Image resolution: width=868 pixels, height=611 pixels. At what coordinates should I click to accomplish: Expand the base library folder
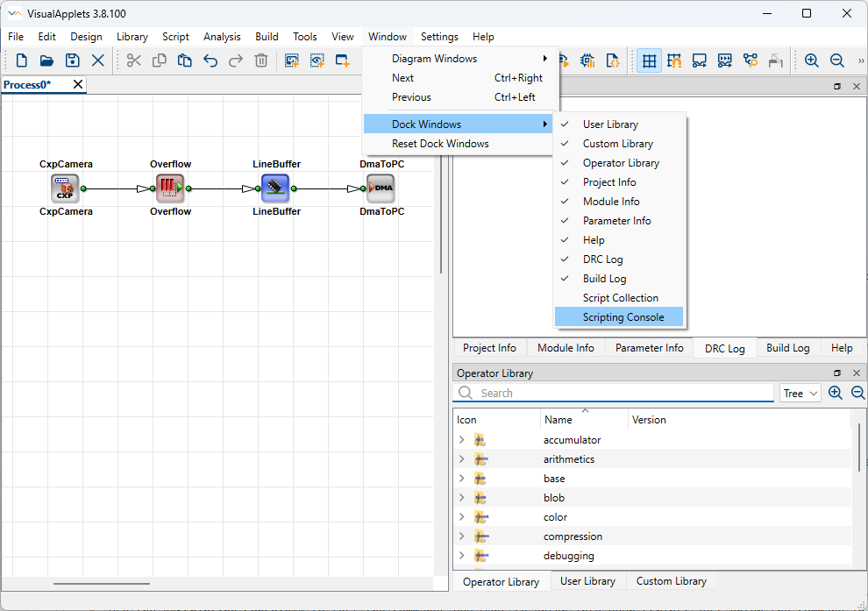462,479
